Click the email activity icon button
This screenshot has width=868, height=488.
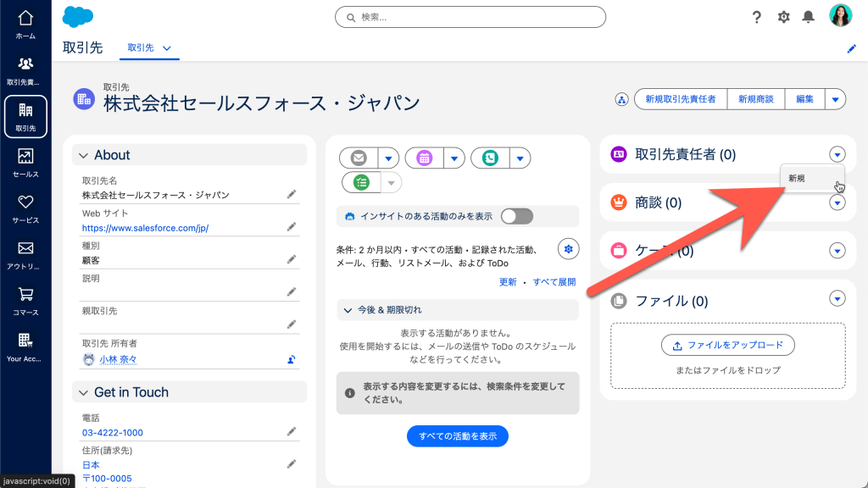359,158
